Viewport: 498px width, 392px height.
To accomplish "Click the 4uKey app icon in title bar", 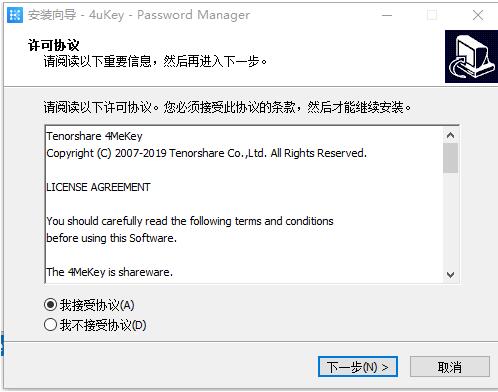I will click(15, 15).
